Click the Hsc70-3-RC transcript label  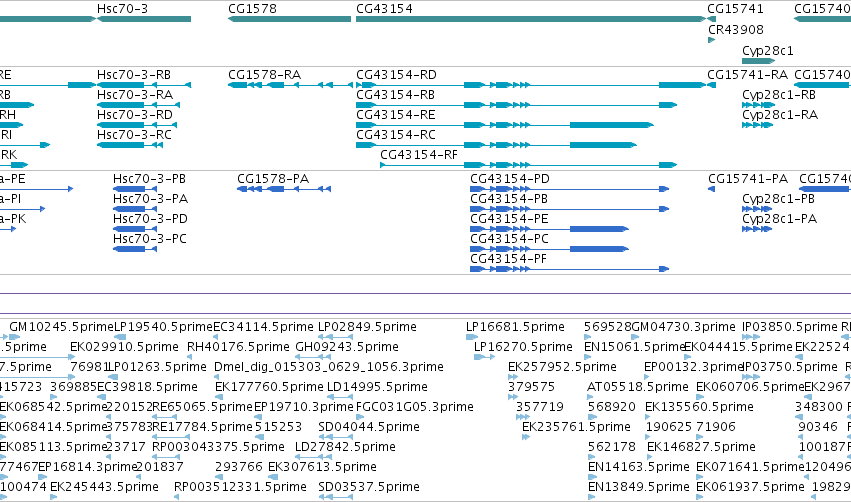[x=134, y=135]
